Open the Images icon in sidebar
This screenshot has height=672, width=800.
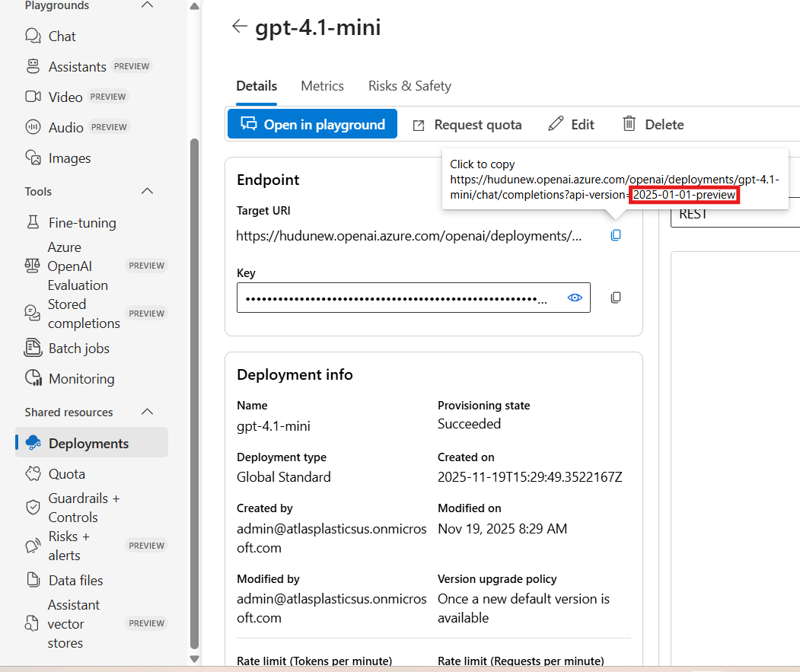click(x=33, y=158)
